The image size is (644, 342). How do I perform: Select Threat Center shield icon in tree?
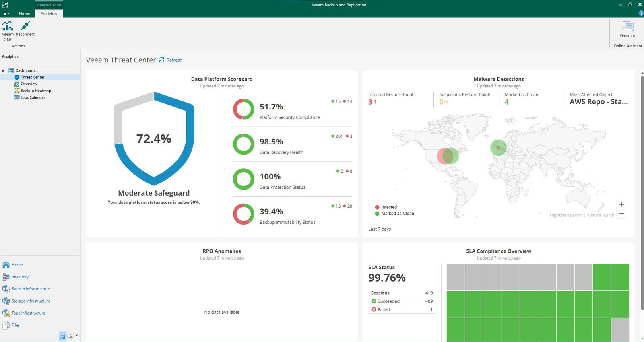[17, 77]
